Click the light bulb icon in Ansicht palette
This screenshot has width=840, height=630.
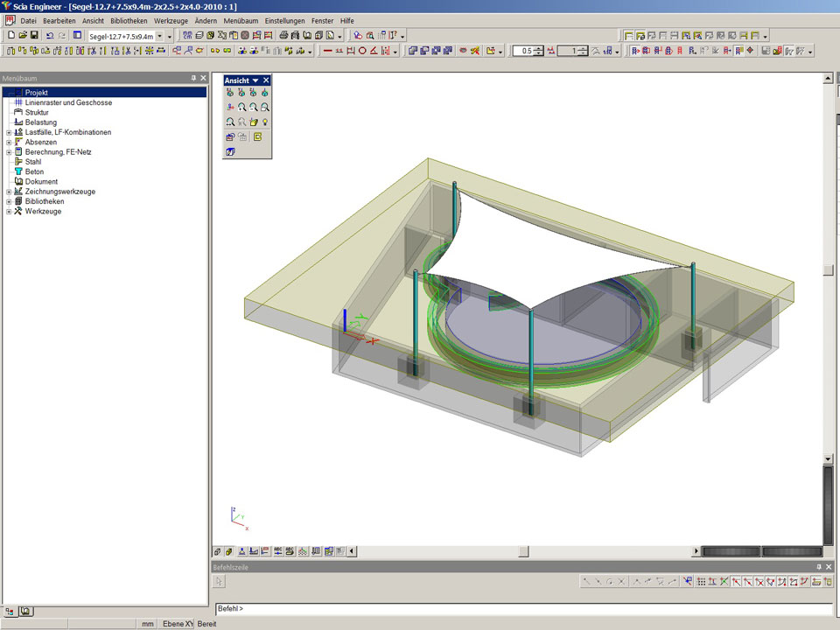264,122
